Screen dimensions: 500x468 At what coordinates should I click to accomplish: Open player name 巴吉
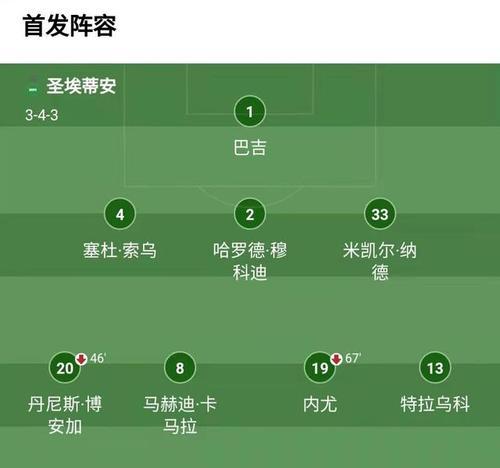pos(250,147)
